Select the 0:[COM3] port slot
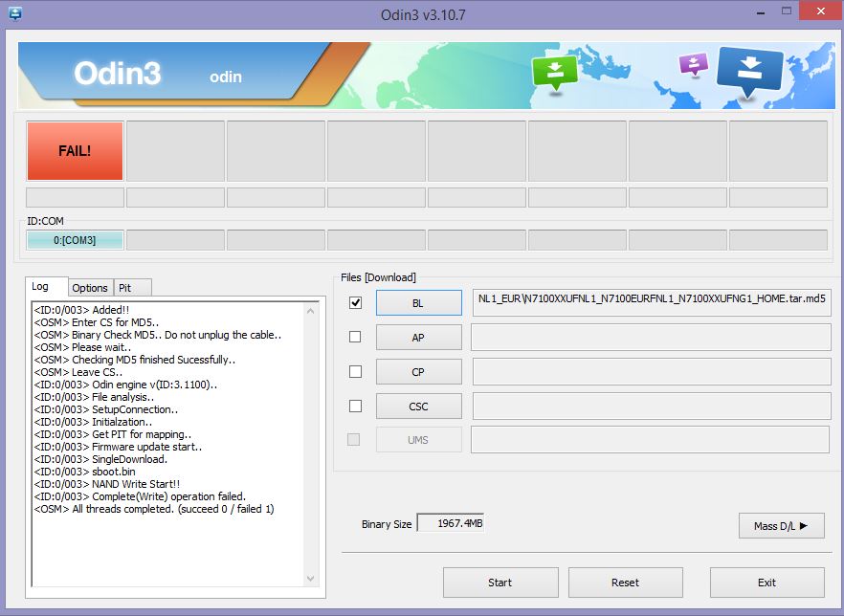Screen dimensions: 844x616 [75, 240]
